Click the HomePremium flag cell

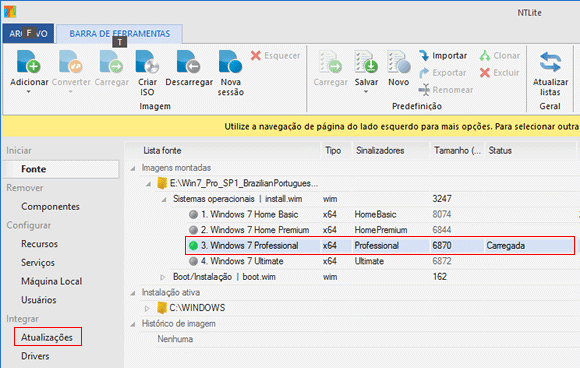click(381, 230)
